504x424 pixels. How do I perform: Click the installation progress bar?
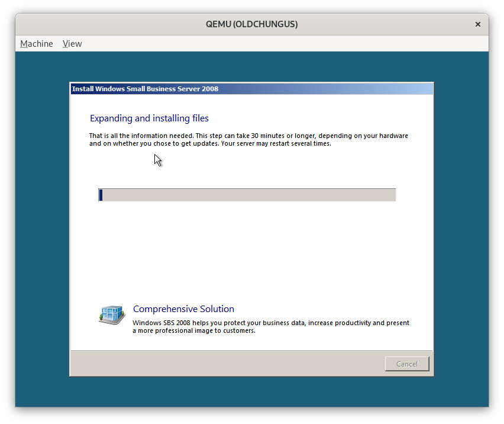click(x=247, y=195)
